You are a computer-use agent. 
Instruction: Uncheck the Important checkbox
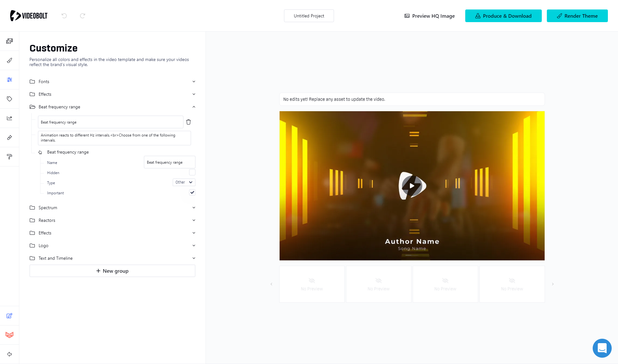click(x=192, y=192)
